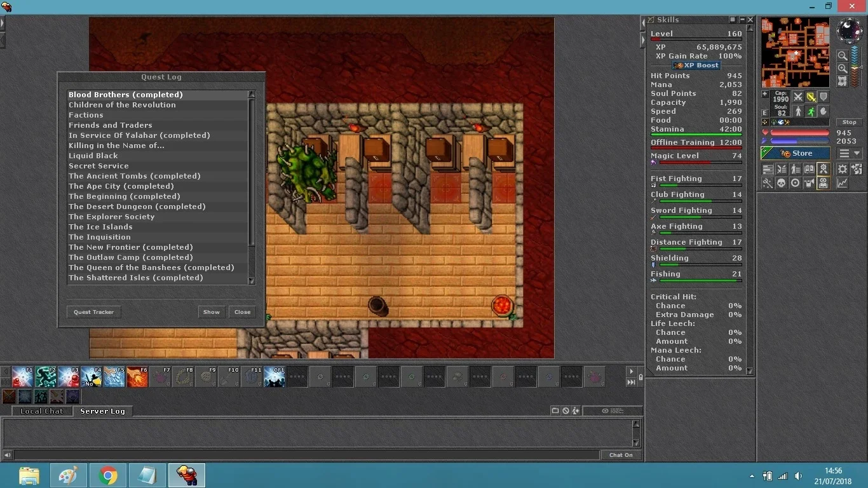Cast the F5 action bar spell

(114, 377)
